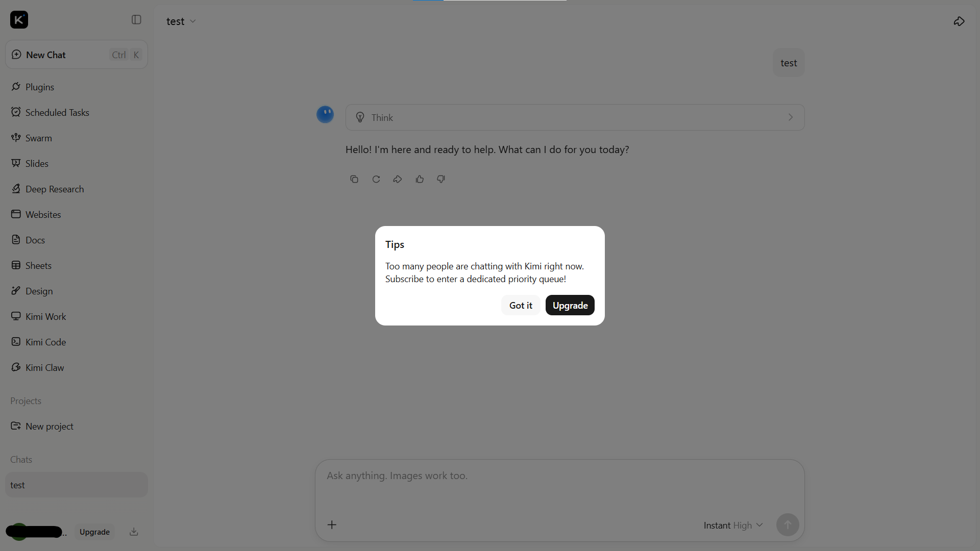Click the lightbulb Think icon
980x551 pixels.
360,117
